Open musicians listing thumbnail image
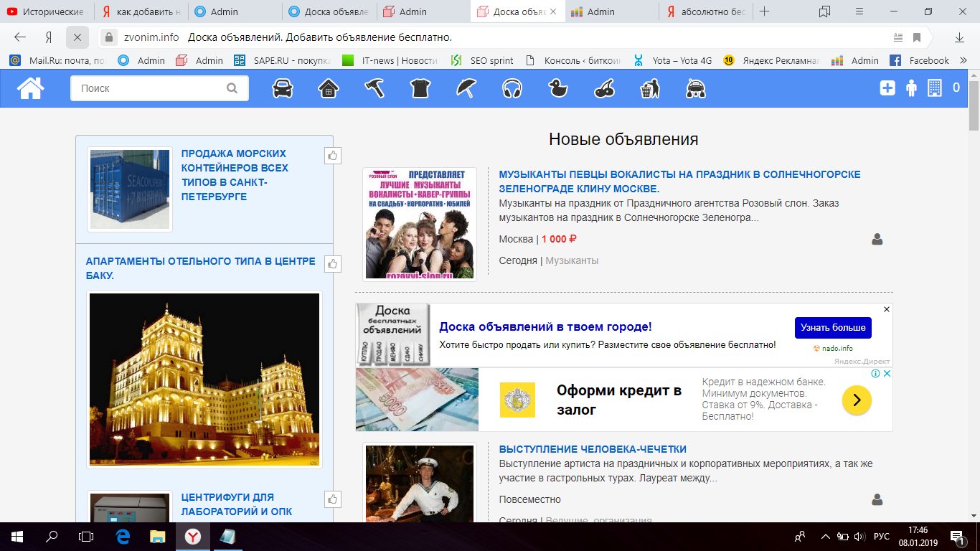 click(420, 224)
